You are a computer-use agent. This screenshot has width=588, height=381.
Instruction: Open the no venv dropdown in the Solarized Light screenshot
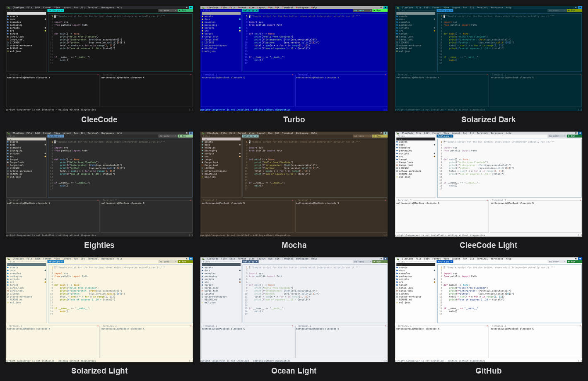coord(168,262)
